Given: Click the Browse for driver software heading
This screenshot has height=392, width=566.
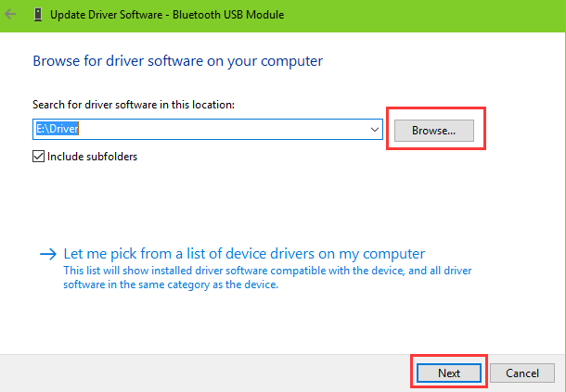Looking at the screenshot, I should [x=177, y=61].
